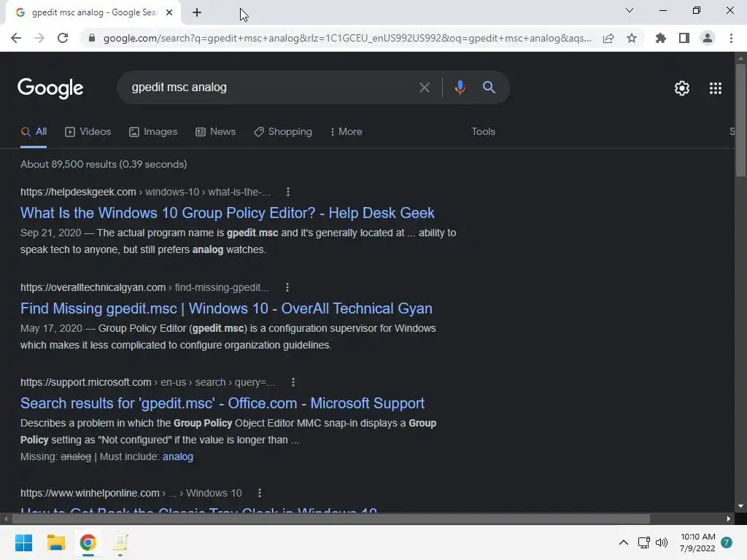
Task: Open the winhelponline.com result options menu
Action: (259, 494)
